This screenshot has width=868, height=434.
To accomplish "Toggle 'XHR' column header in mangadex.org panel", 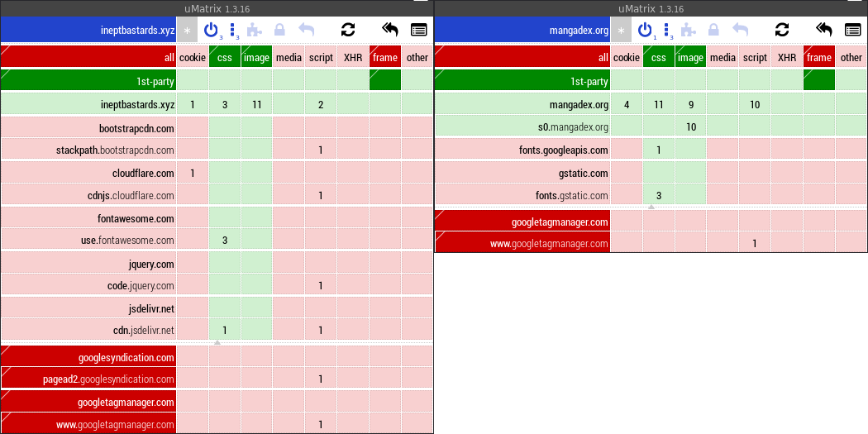I will [787, 57].
